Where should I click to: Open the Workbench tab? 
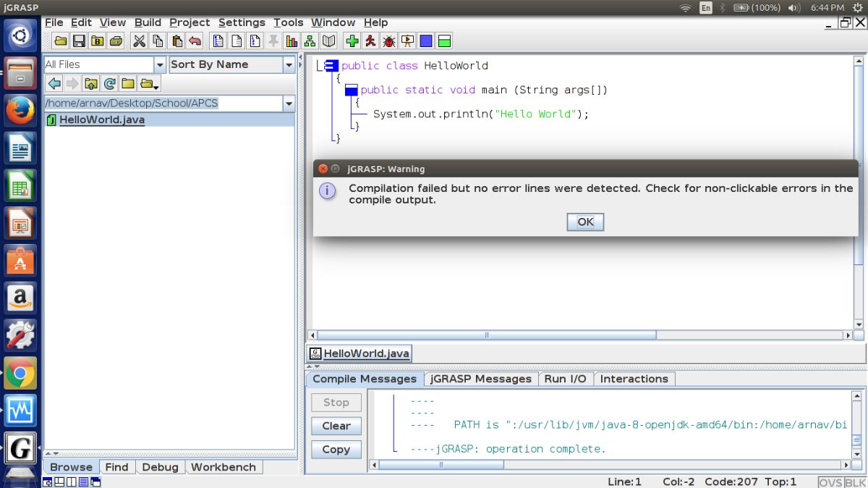pos(224,467)
